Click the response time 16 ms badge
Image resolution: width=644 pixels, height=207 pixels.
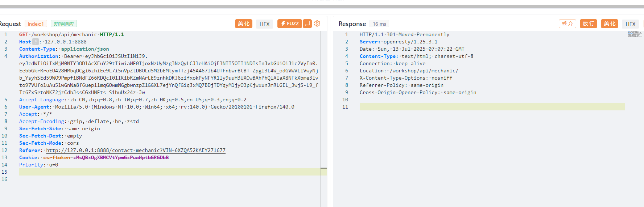[x=379, y=24]
